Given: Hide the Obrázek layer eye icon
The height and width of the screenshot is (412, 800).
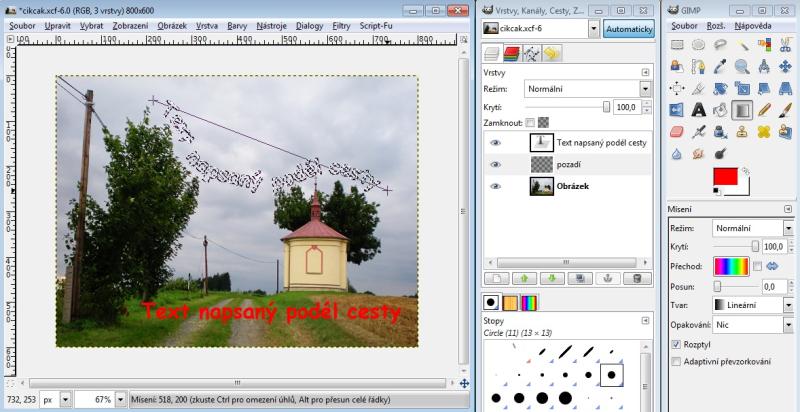Looking at the screenshot, I should [495, 187].
